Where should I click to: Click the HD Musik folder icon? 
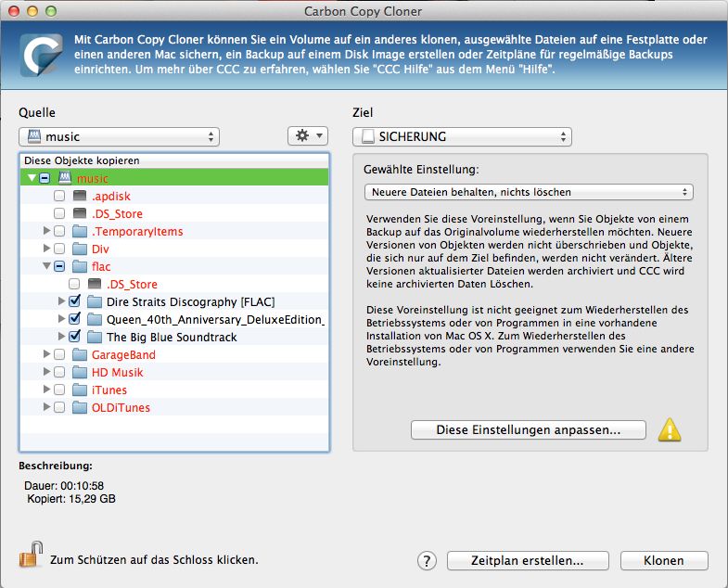pyautogui.click(x=80, y=373)
